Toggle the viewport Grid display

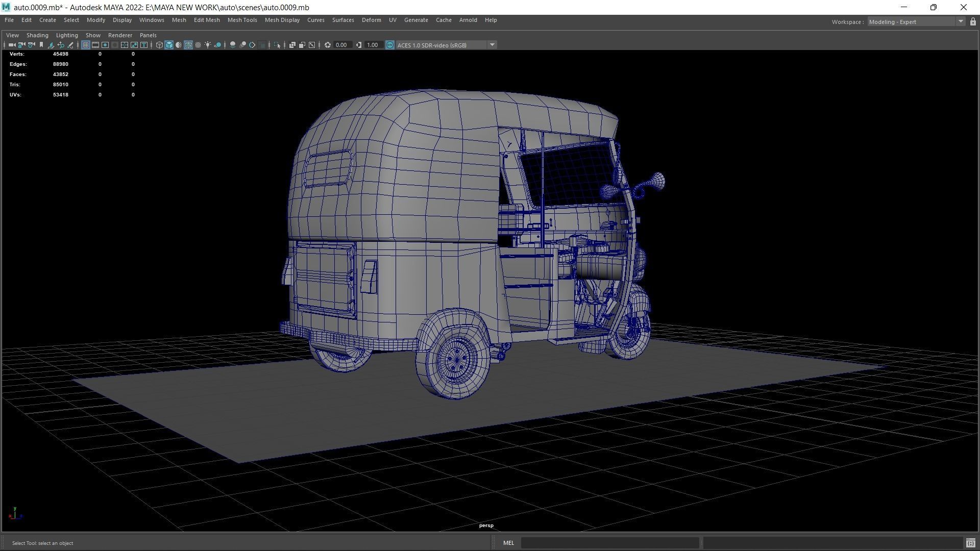(86, 45)
